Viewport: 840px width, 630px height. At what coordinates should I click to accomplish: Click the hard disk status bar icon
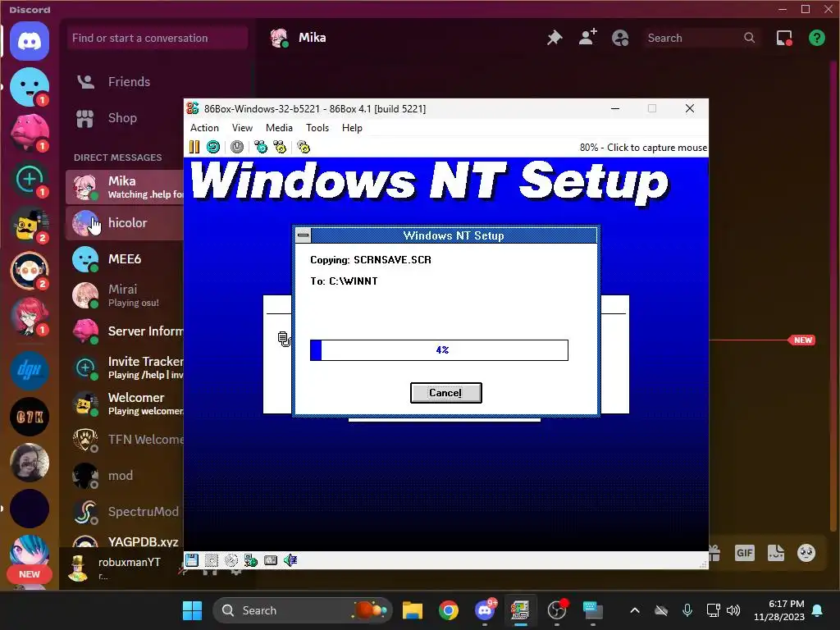tap(212, 560)
